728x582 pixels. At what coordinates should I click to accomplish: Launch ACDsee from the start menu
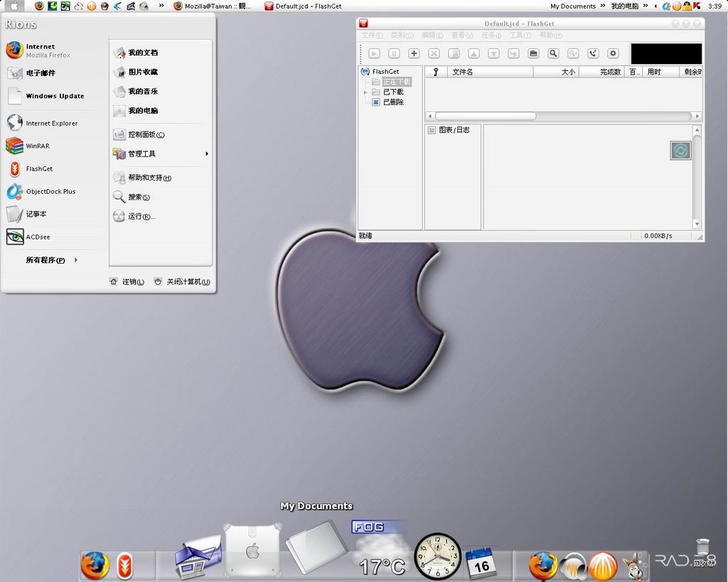37,237
